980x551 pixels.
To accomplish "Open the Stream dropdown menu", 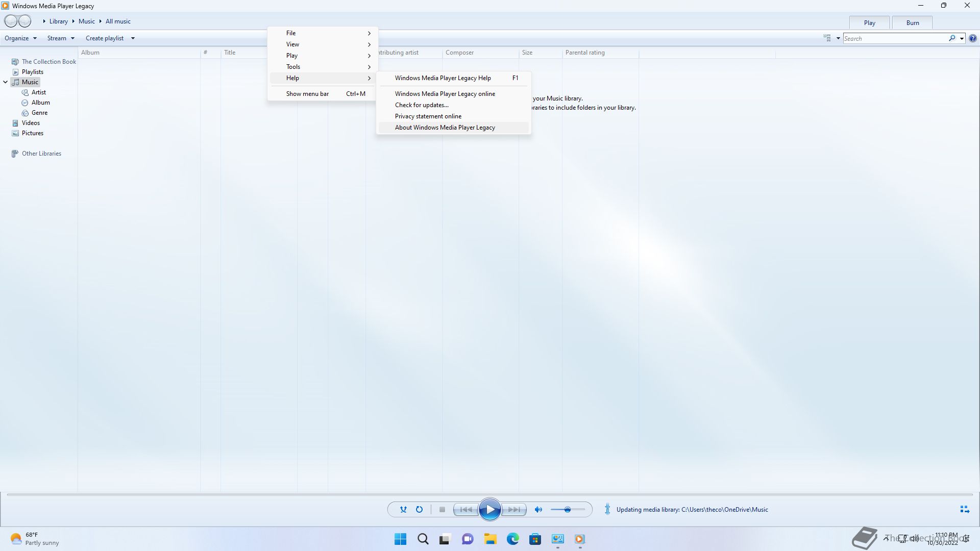I will pyautogui.click(x=61, y=38).
